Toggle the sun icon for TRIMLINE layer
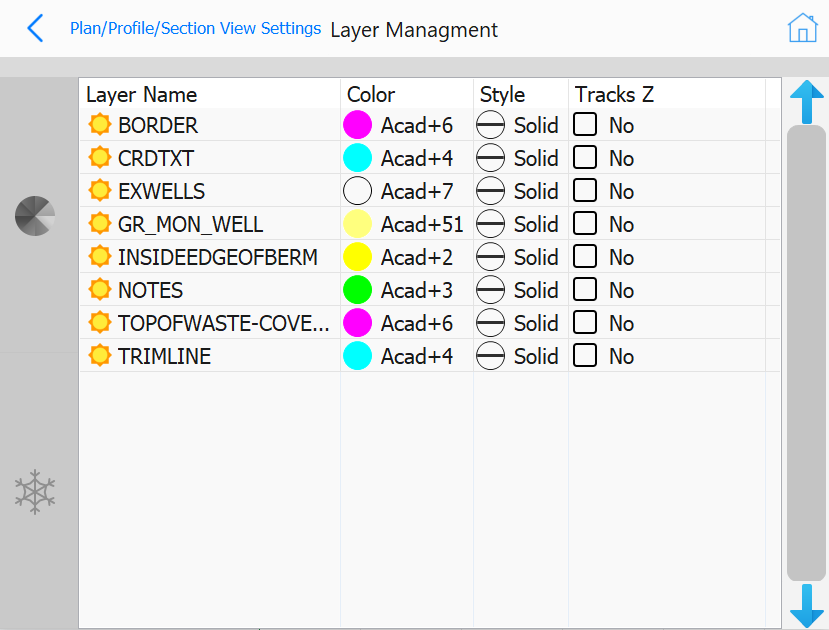Viewport: 829px width, 630px height. point(99,356)
